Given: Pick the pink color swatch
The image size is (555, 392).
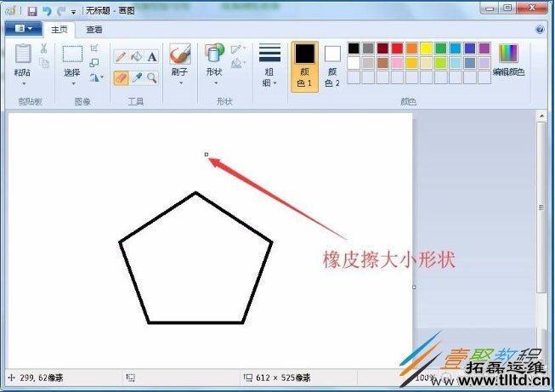Looking at the screenshot, I should coord(397,63).
